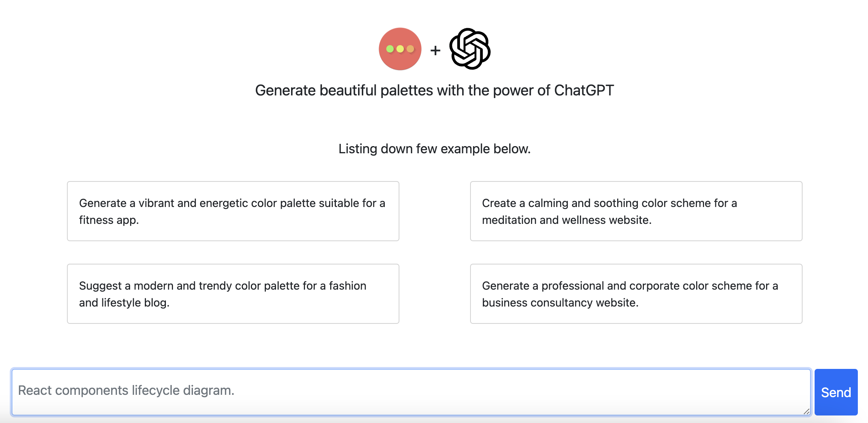Click the 'Listing down few example below.' text
This screenshot has width=868, height=423.
(x=434, y=149)
